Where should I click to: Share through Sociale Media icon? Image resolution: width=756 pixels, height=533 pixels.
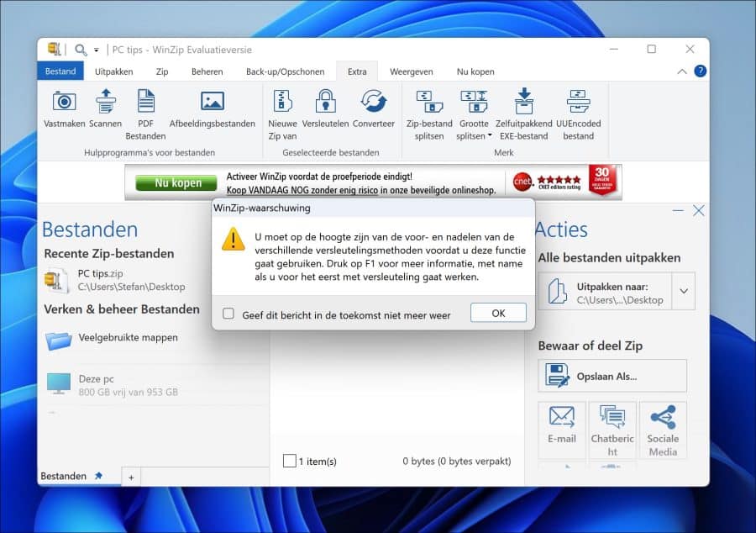pyautogui.click(x=663, y=429)
